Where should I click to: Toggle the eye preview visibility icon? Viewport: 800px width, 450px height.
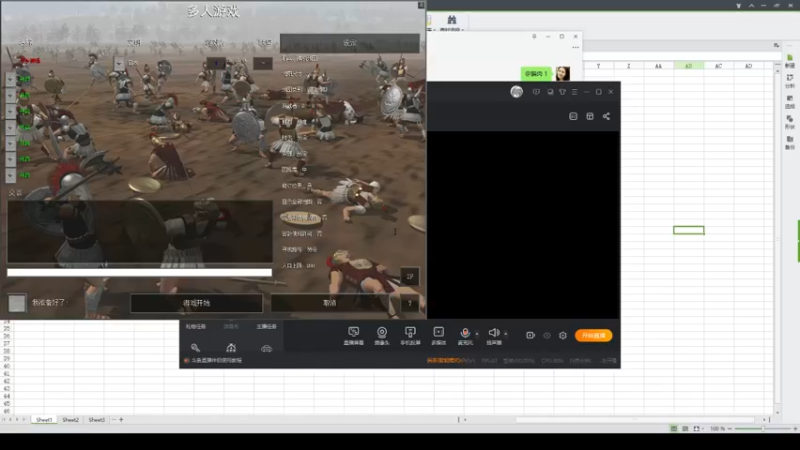[x=546, y=335]
